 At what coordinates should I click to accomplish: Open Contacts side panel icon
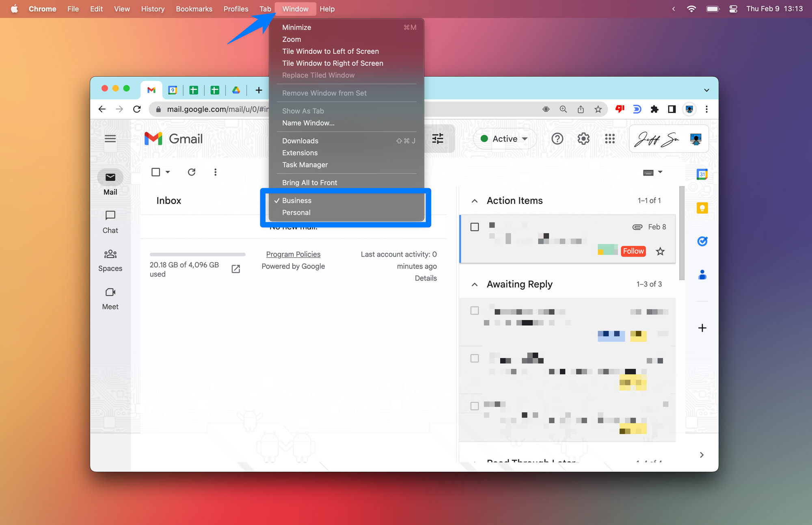(x=702, y=274)
